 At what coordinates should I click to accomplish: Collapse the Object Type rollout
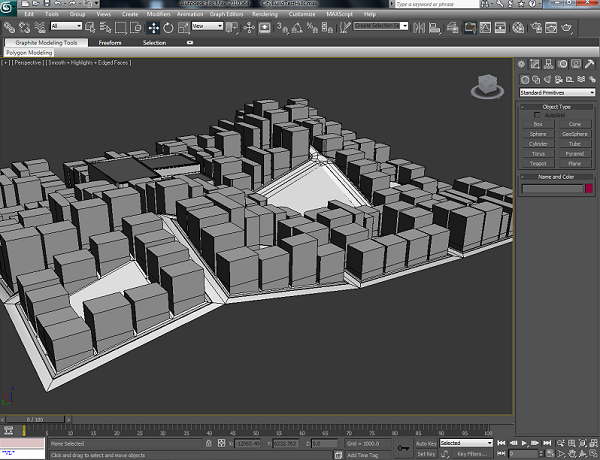[557, 106]
